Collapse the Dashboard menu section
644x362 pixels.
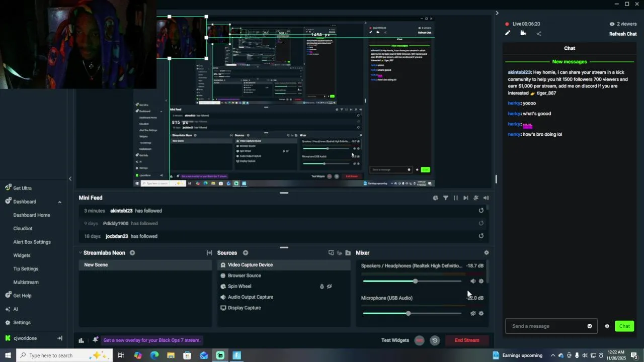pos(59,202)
